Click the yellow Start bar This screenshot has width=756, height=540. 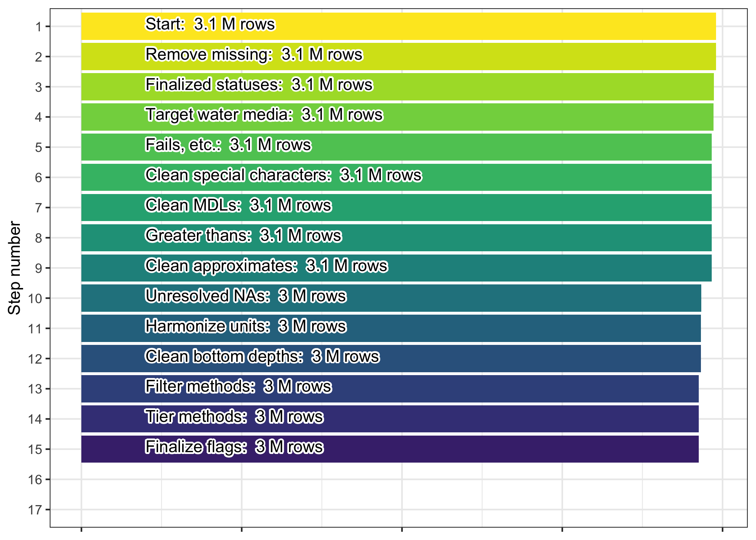[399, 26]
